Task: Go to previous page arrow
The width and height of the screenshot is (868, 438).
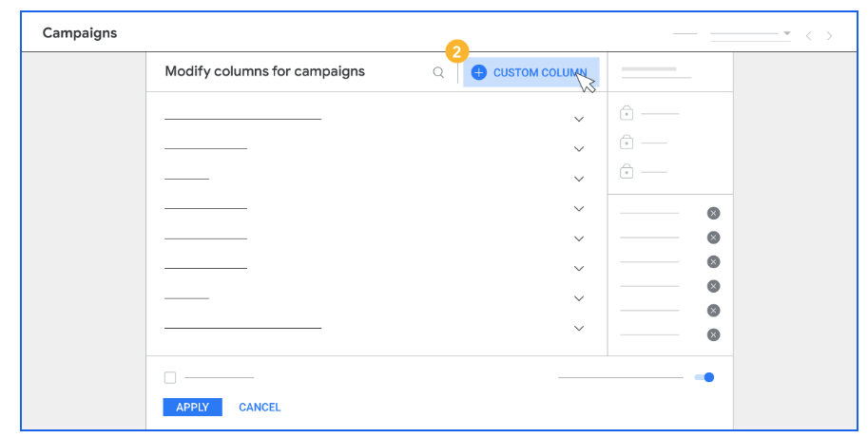Action: pos(809,36)
